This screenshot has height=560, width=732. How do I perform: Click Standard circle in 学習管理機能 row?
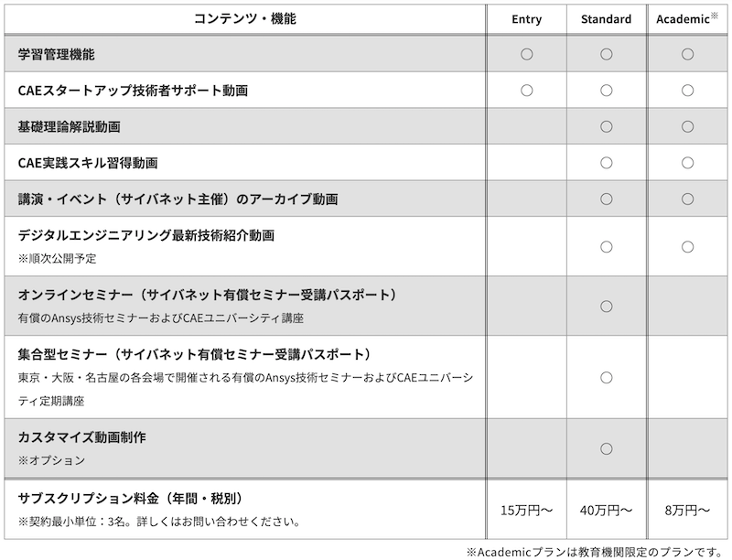point(607,54)
